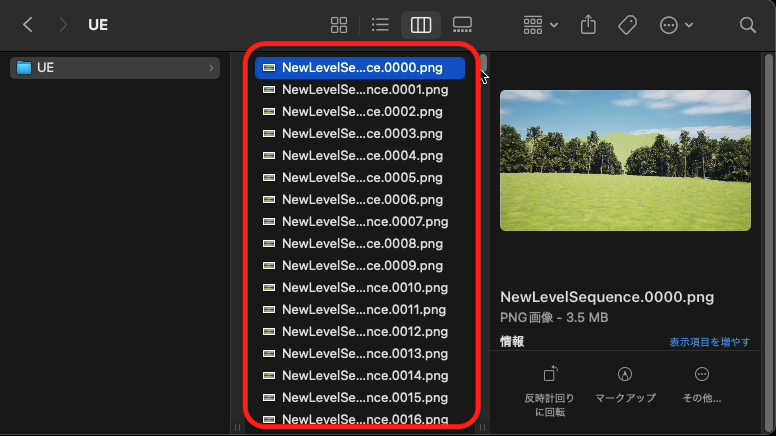Switch to icon view
Image resolution: width=776 pixels, height=436 pixels.
click(339, 25)
